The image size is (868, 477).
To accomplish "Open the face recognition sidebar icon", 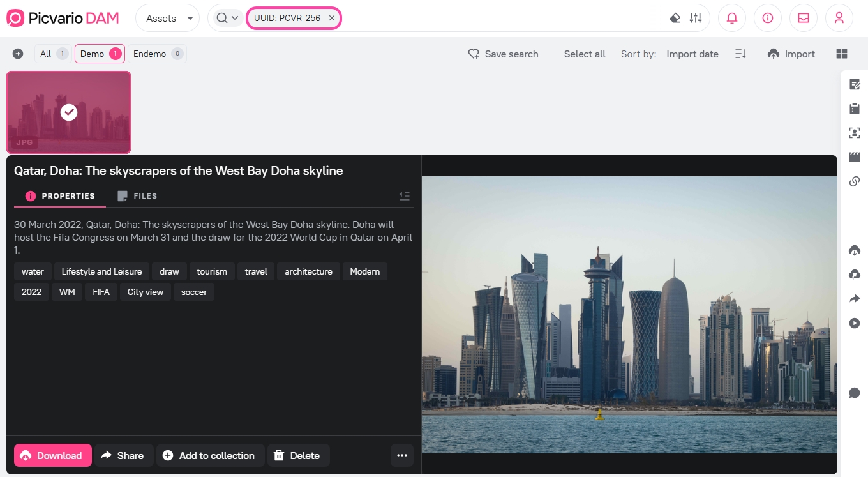I will coord(855,133).
